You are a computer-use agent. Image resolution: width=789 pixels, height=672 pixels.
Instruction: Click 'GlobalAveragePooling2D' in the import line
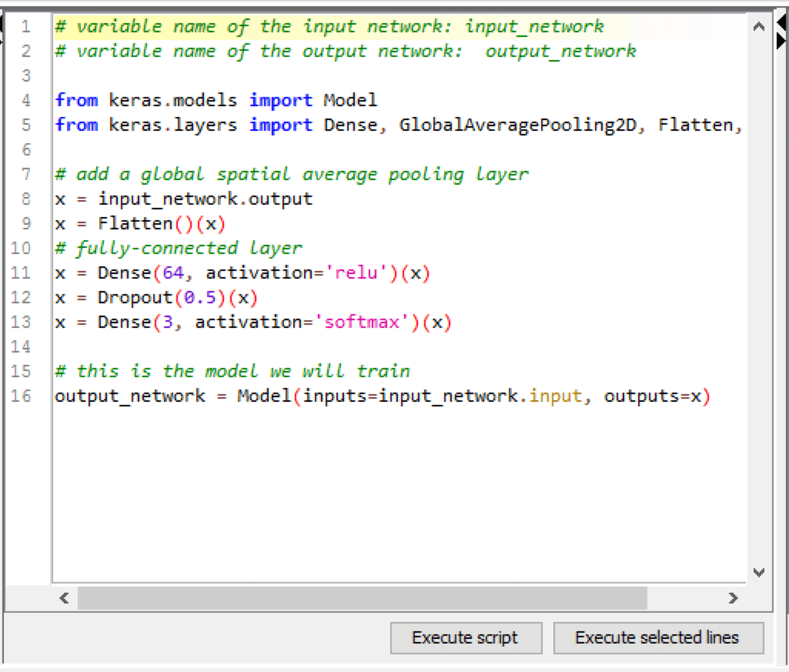coord(518,125)
